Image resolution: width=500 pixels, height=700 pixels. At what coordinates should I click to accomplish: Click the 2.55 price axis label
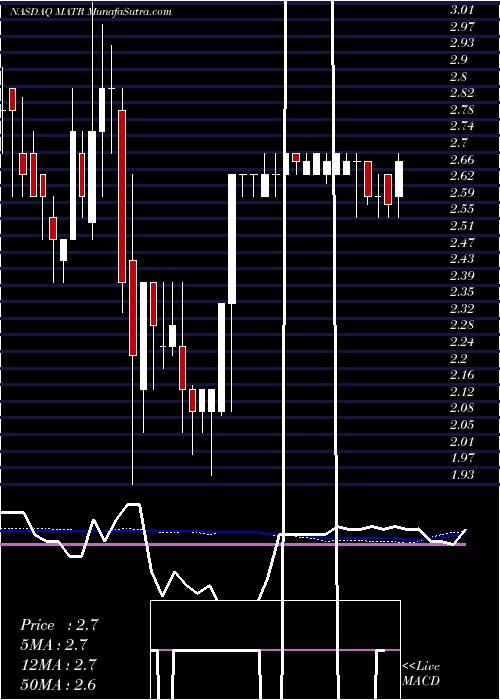click(x=462, y=209)
